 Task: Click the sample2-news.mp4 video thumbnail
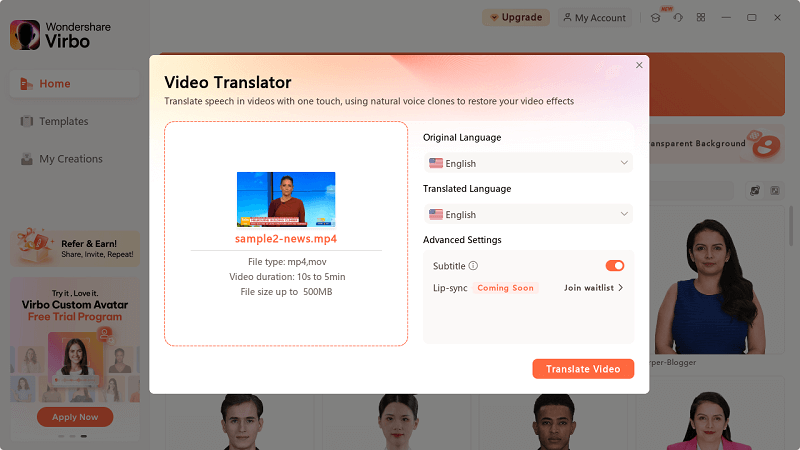pyautogui.click(x=286, y=199)
